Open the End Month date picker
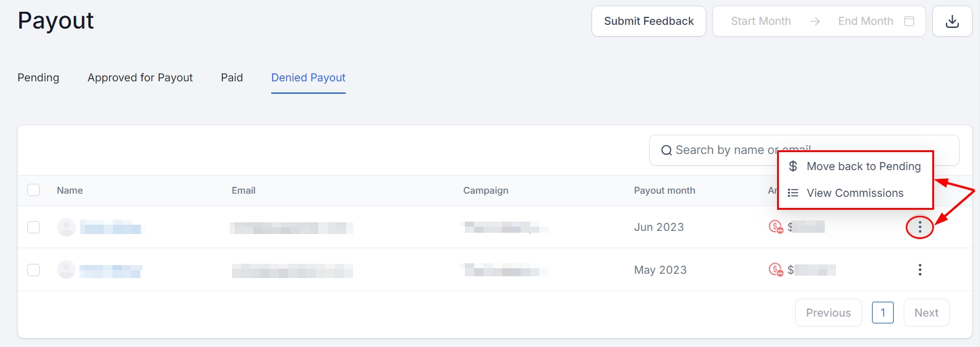The width and height of the screenshot is (980, 347). 865,21
